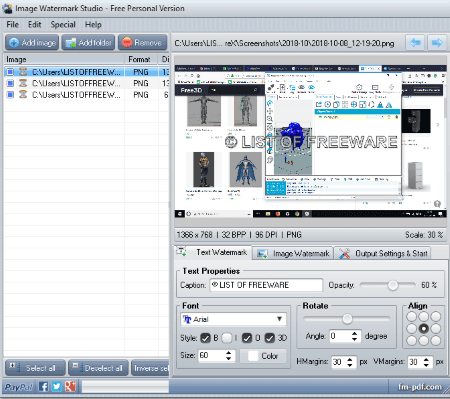
Task: Click the image preview thumbnail
Action: pyautogui.click(x=311, y=141)
